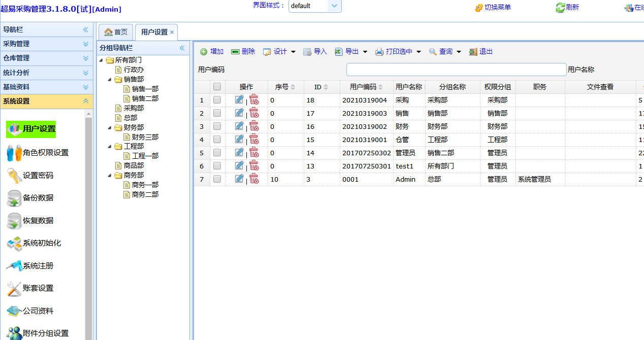
Task: Click the 用户编码 search input field
Action: [x=456, y=70]
